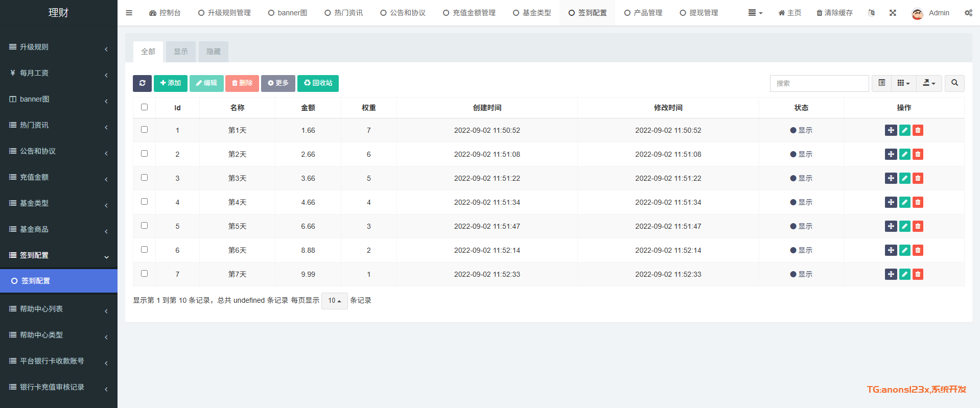Check the checkbox for row Id 3
This screenshot has height=408, width=980.
pos(144,178)
